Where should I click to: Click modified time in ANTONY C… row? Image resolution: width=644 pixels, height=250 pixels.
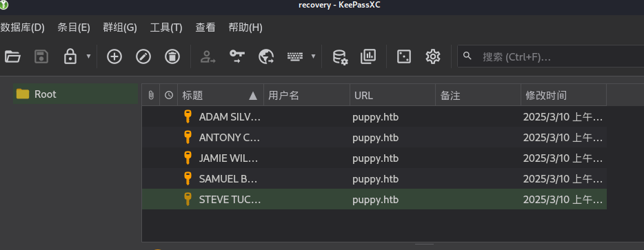tap(563, 138)
